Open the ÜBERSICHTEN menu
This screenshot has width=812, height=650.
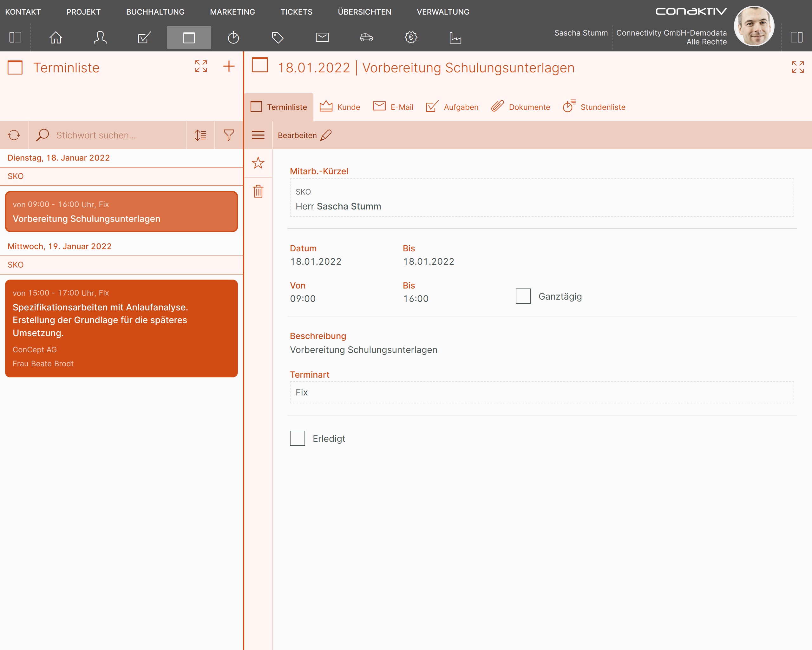point(364,12)
